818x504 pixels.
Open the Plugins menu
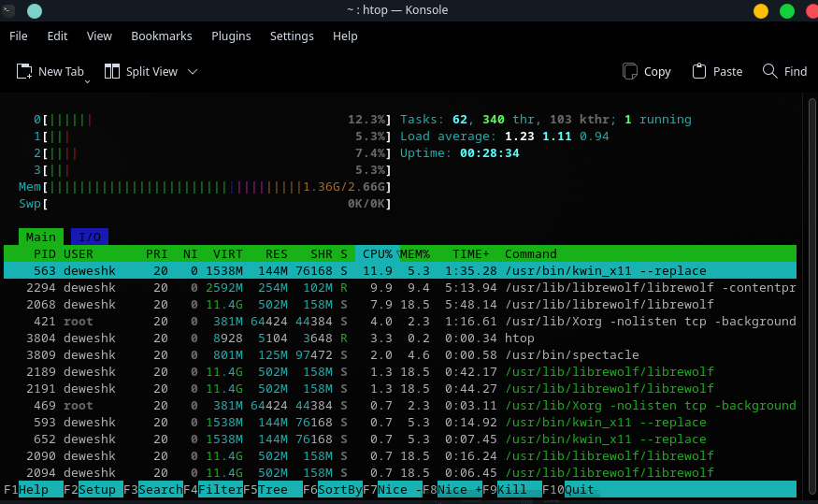tap(231, 36)
